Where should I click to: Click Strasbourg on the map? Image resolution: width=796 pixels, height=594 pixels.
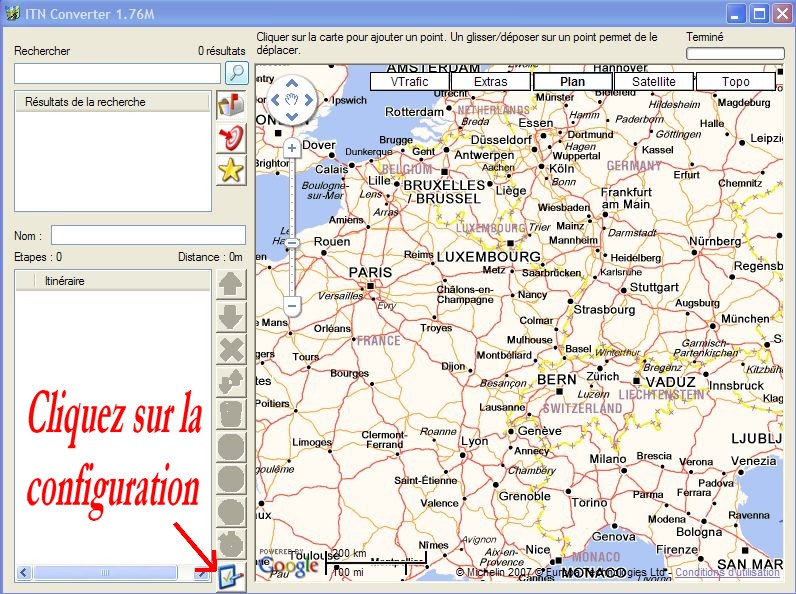pos(604,309)
